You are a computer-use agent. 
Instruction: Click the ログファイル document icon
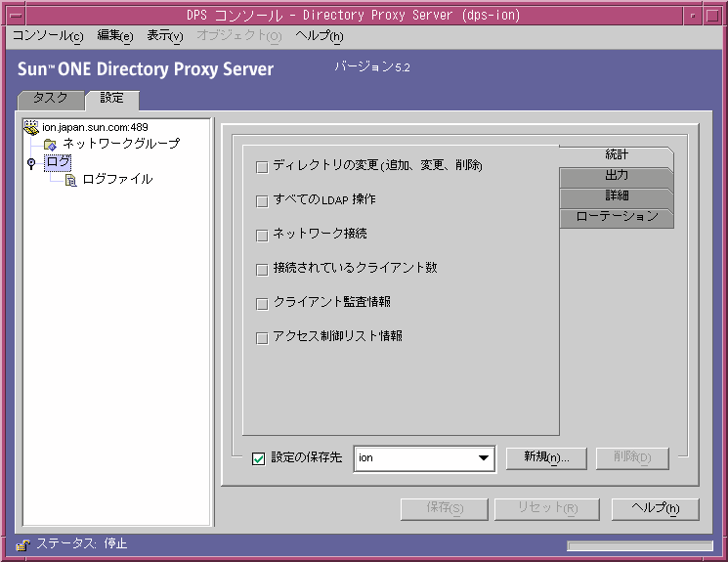[x=70, y=180]
